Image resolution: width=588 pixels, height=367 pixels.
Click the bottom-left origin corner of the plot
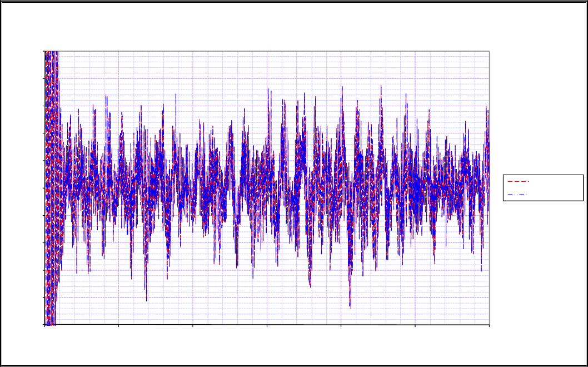click(x=44, y=324)
